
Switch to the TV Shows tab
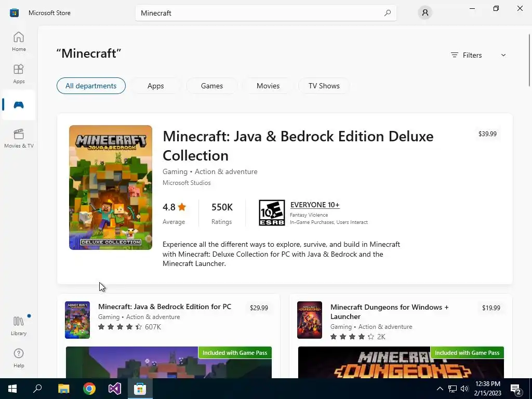(x=324, y=86)
